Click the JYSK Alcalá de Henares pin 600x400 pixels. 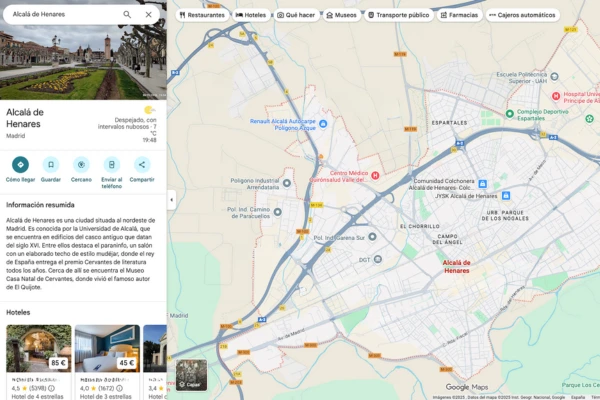point(506,196)
